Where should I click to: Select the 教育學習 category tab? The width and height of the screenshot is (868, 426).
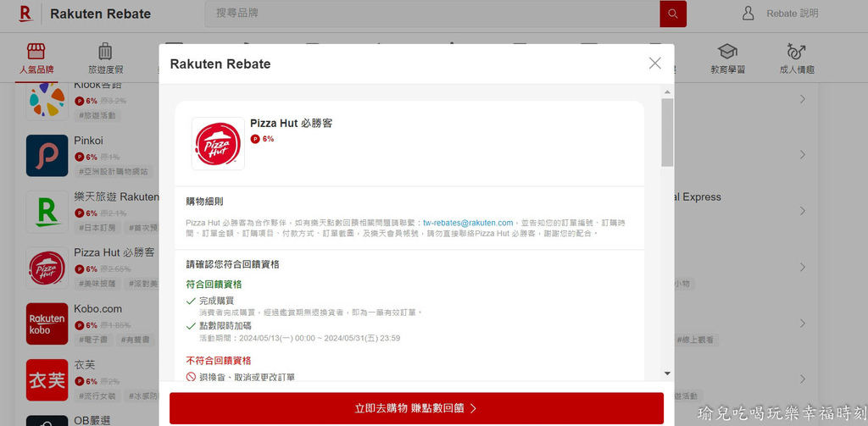pyautogui.click(x=727, y=58)
